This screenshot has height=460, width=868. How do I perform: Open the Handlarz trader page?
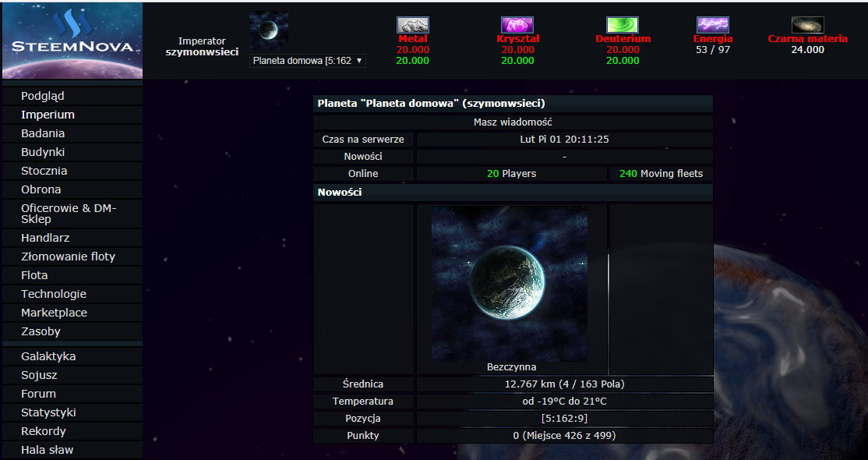click(45, 238)
